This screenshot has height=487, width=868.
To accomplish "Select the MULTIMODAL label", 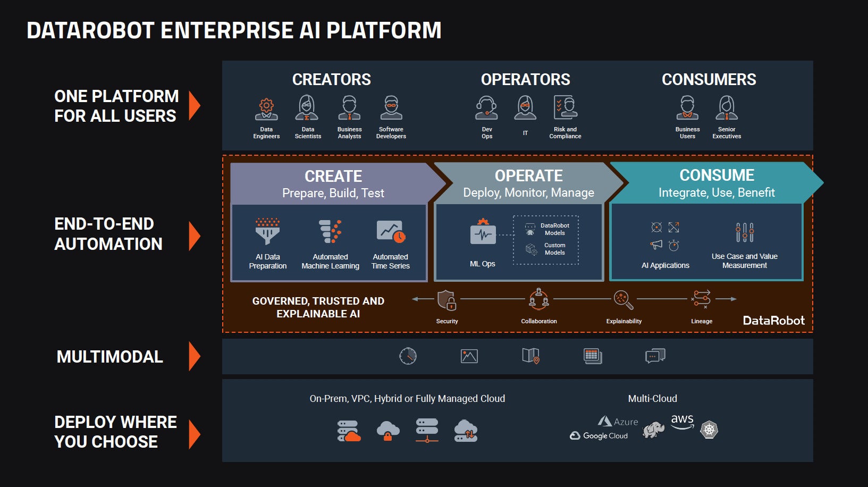I will coord(109,357).
